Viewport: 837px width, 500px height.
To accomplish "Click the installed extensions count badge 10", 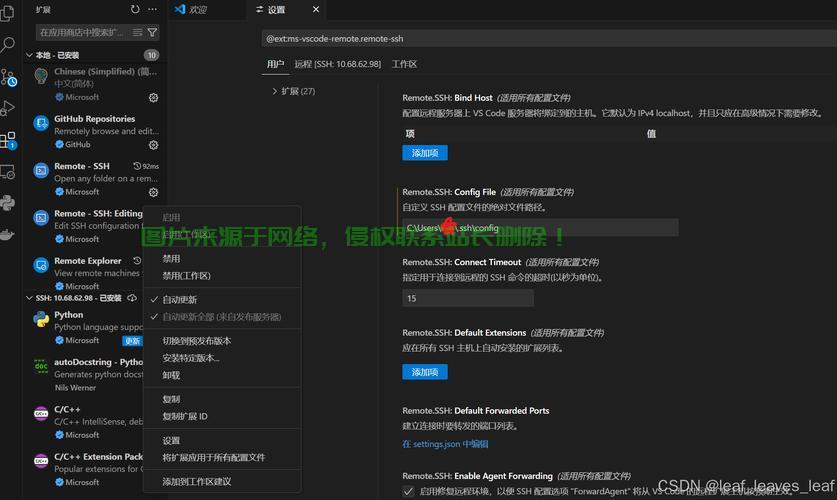I will pos(151,55).
